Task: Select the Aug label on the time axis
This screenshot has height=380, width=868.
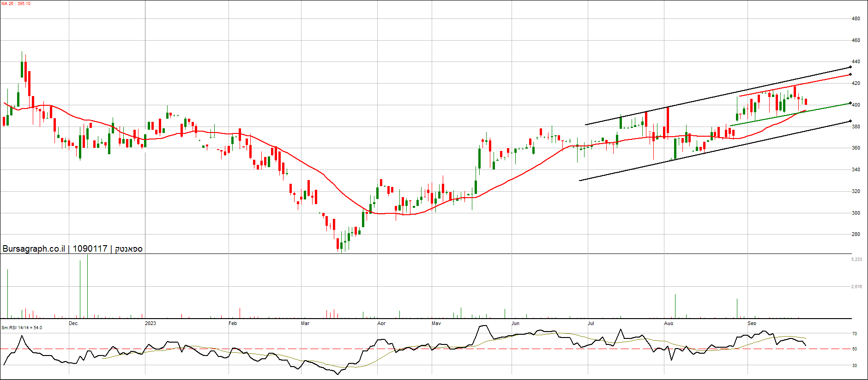Action: click(669, 323)
